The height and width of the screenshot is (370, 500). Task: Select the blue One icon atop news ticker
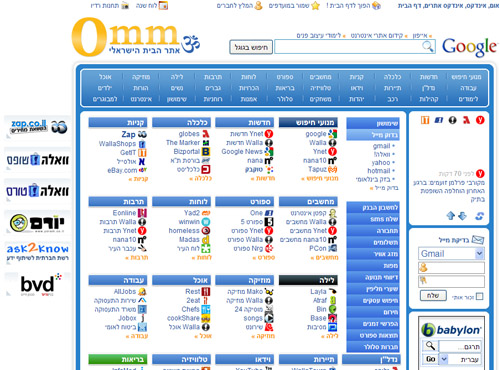tap(439, 120)
